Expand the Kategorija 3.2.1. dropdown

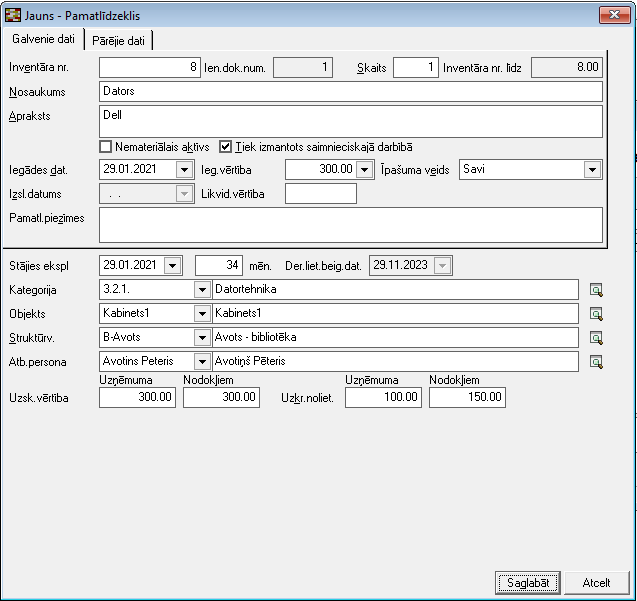(x=202, y=290)
